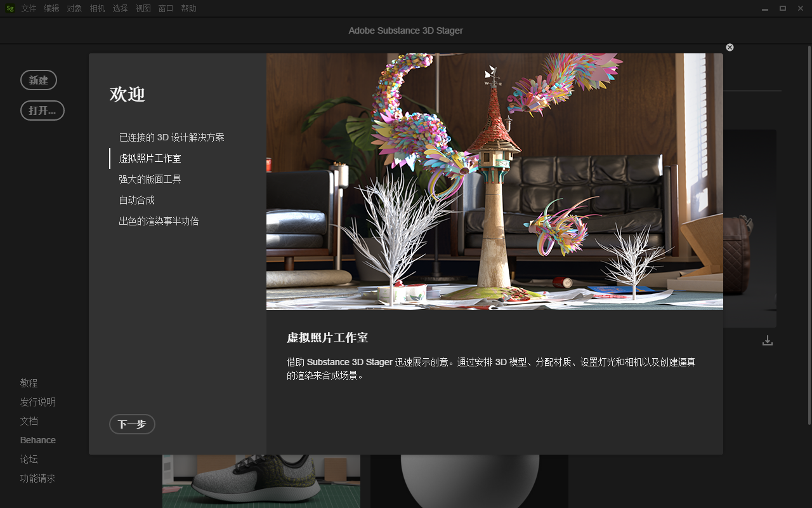812x508 pixels.
Task: Open the 窗口 menu
Action: (166, 8)
